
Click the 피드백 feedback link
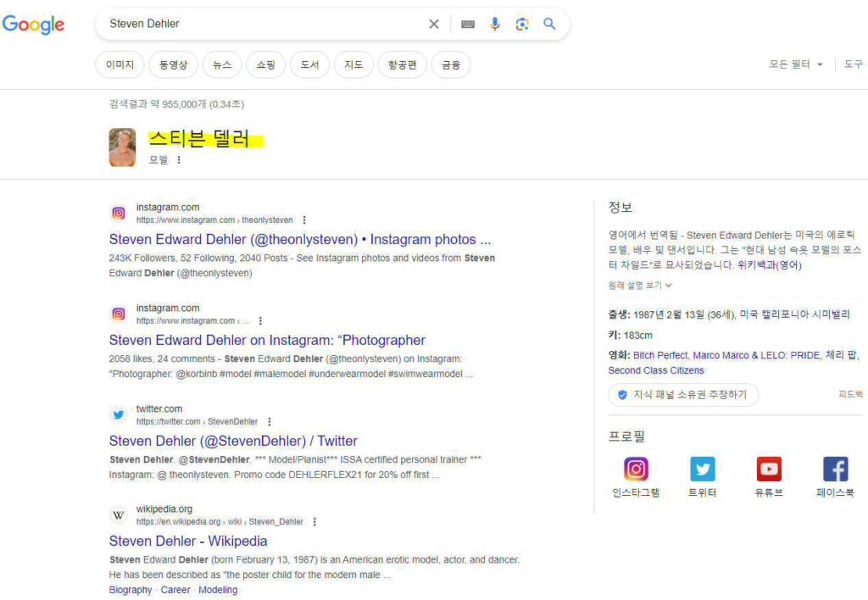coord(850,394)
